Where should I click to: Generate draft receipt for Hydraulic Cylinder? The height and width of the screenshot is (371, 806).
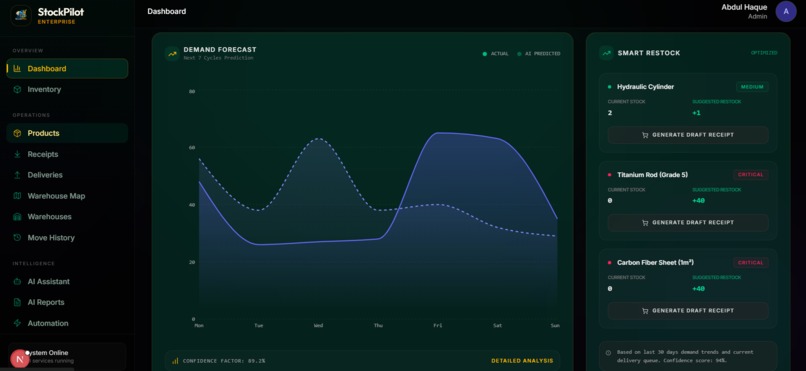coord(688,135)
